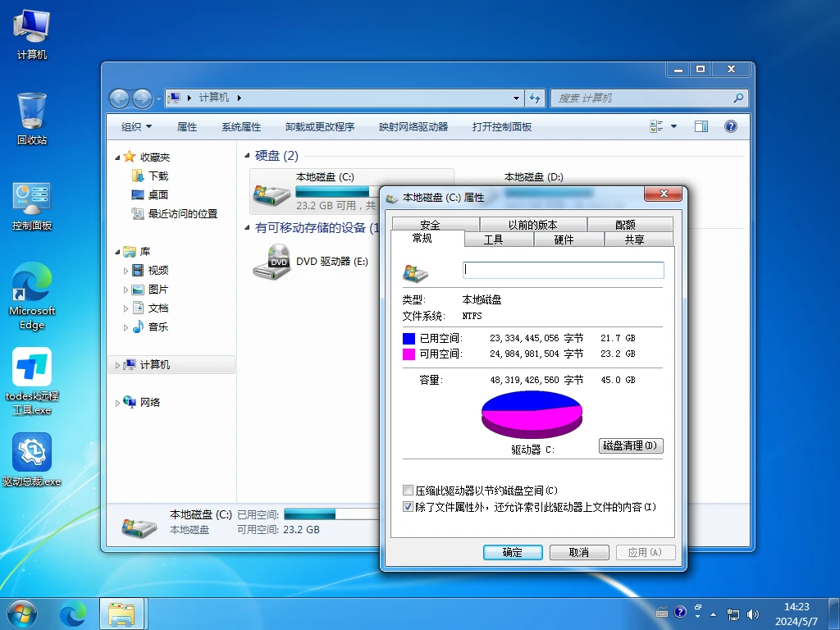This screenshot has width=840, height=630.
Task: Open the 组织 dropdown menu
Action: click(136, 127)
